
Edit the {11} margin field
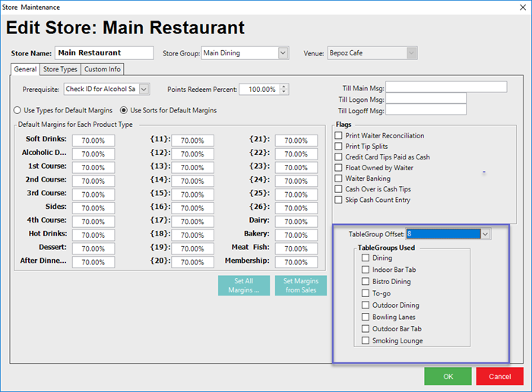(x=193, y=141)
